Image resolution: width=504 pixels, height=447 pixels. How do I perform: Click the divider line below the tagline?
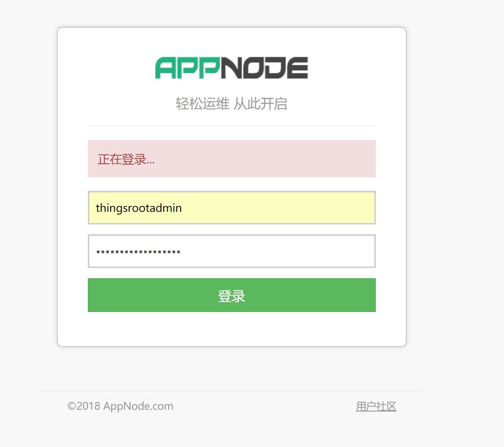231,126
